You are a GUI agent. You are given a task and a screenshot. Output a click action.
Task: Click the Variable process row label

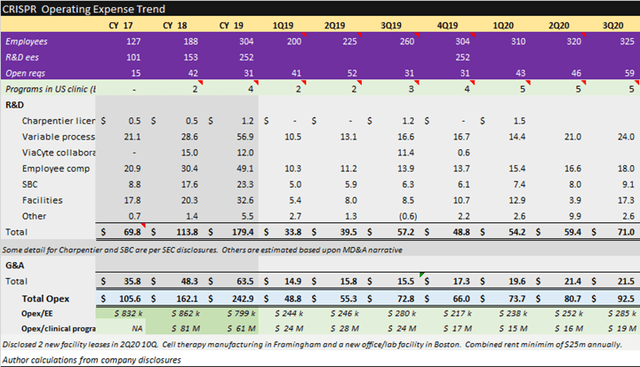click(x=58, y=137)
